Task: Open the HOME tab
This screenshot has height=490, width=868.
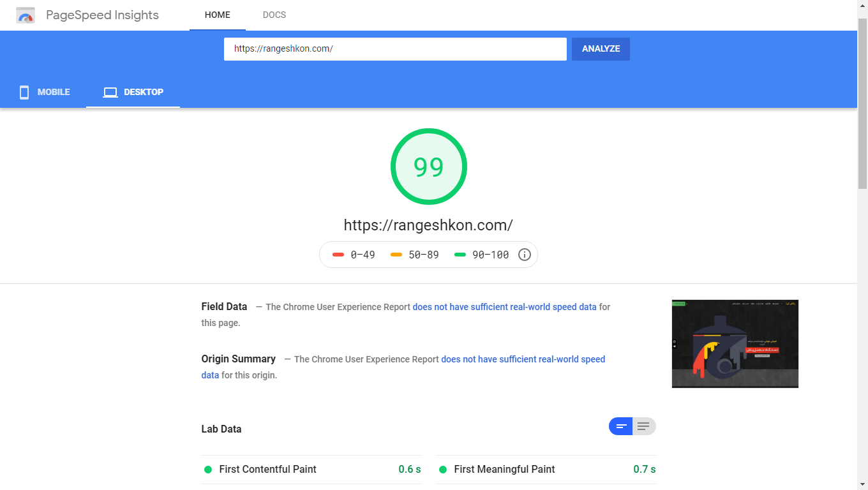Action: pos(218,15)
